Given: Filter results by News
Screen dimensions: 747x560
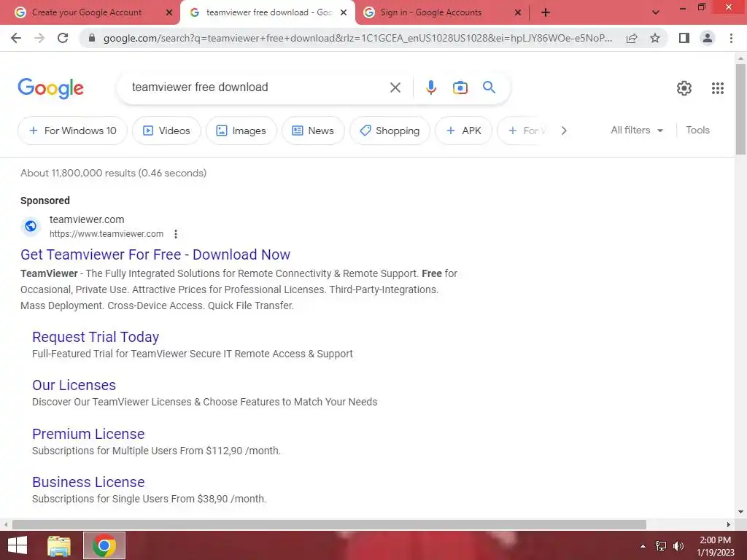Looking at the screenshot, I should click(x=313, y=131).
